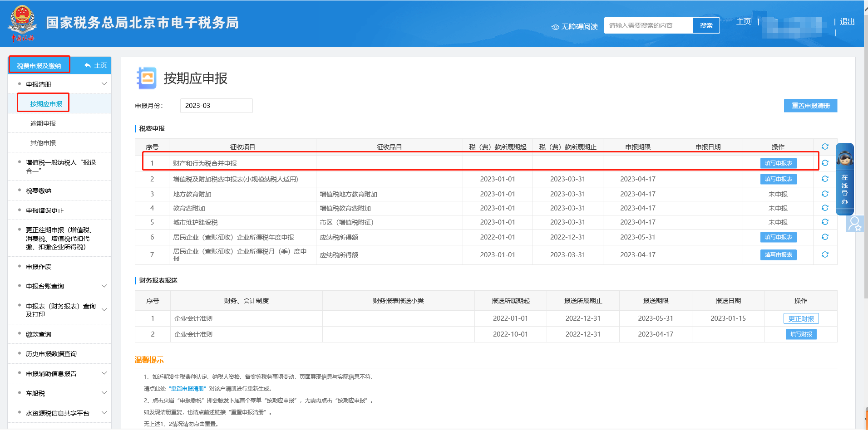The height and width of the screenshot is (430, 868).
Task: Click 更正财报 for the 企业会计准则 report
Action: [800, 318]
